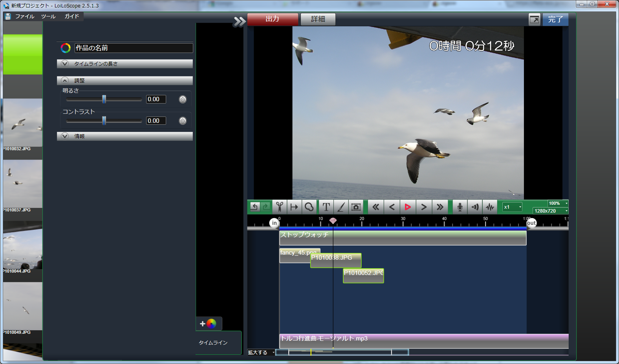619x364 pixels.
Task: Click the microphone record icon
Action: tap(460, 207)
